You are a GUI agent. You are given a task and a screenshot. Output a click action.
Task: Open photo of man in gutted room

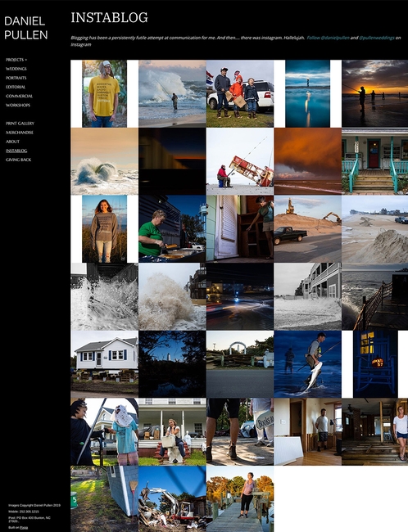click(x=308, y=432)
